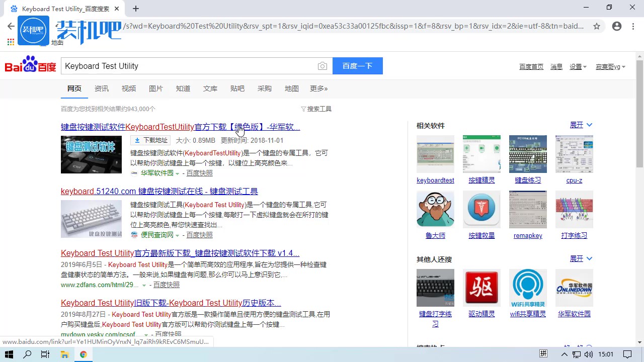Open the 按键救星 app icon
This screenshot has width=644, height=362.
(481, 209)
